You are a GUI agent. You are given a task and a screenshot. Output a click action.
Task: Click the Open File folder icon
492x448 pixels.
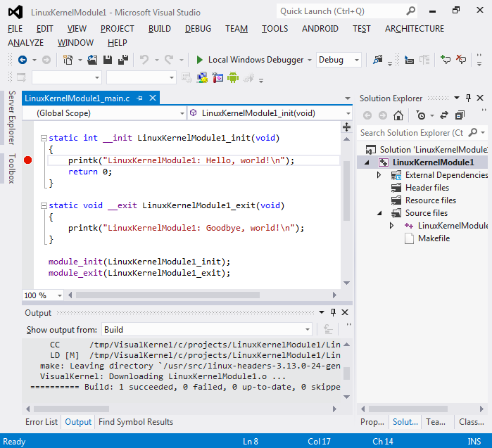[92, 60]
